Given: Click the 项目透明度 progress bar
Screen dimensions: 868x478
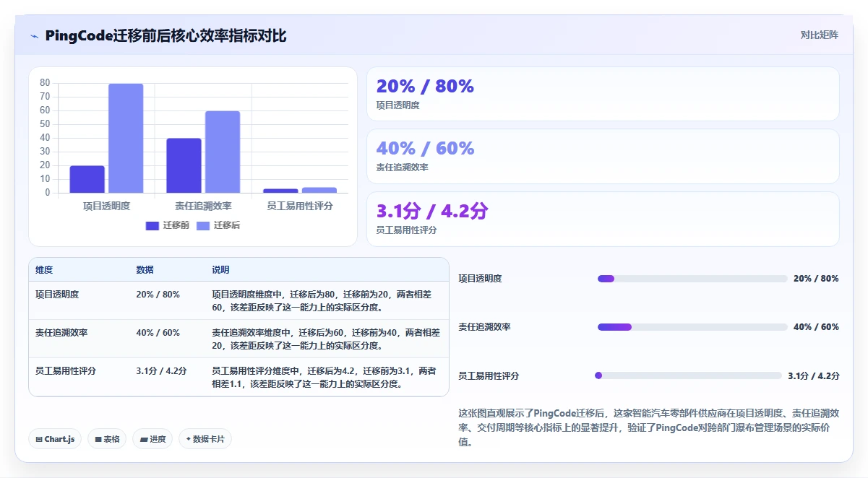Looking at the screenshot, I should click(x=692, y=279).
